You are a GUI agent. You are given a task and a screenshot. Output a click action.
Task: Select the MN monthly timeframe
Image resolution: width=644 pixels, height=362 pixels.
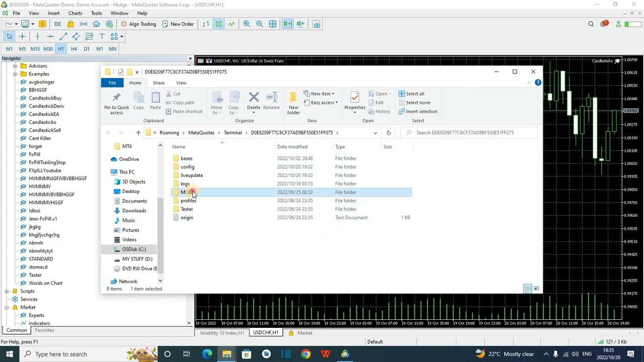coord(112,49)
